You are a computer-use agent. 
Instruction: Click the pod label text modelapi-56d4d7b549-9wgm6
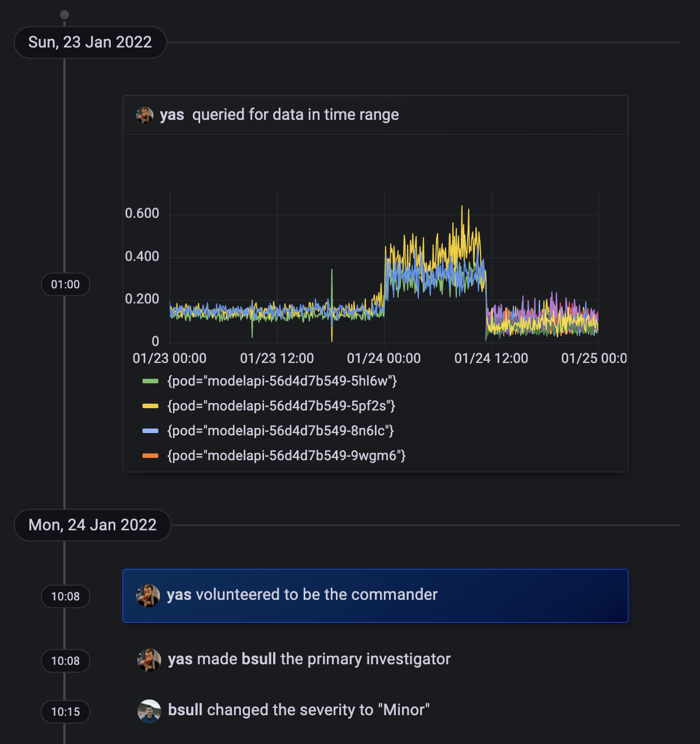click(x=287, y=456)
